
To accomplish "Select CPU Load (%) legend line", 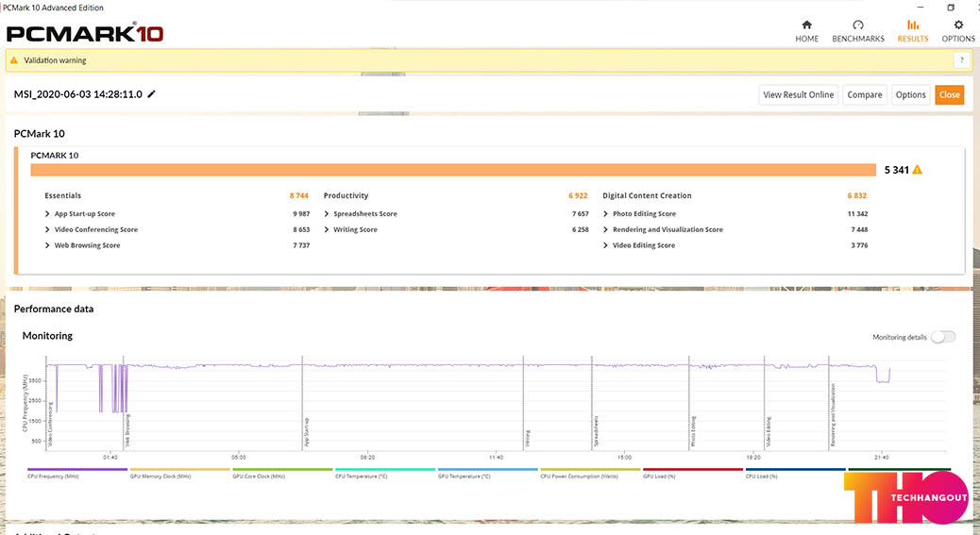I will coord(795,470).
